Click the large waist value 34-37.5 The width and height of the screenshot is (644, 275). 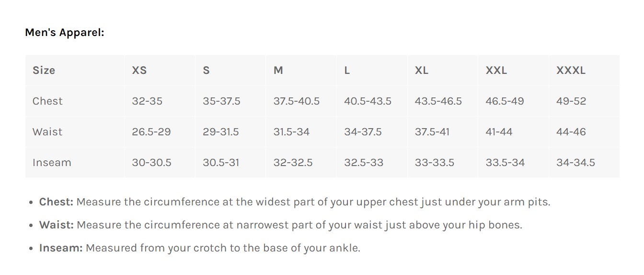(363, 132)
